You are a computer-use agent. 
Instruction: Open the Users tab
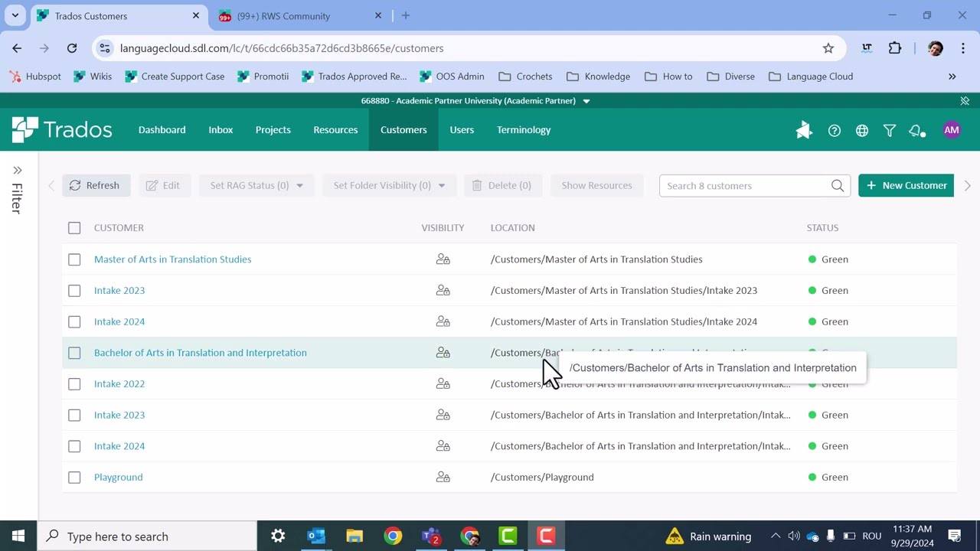coord(462,130)
